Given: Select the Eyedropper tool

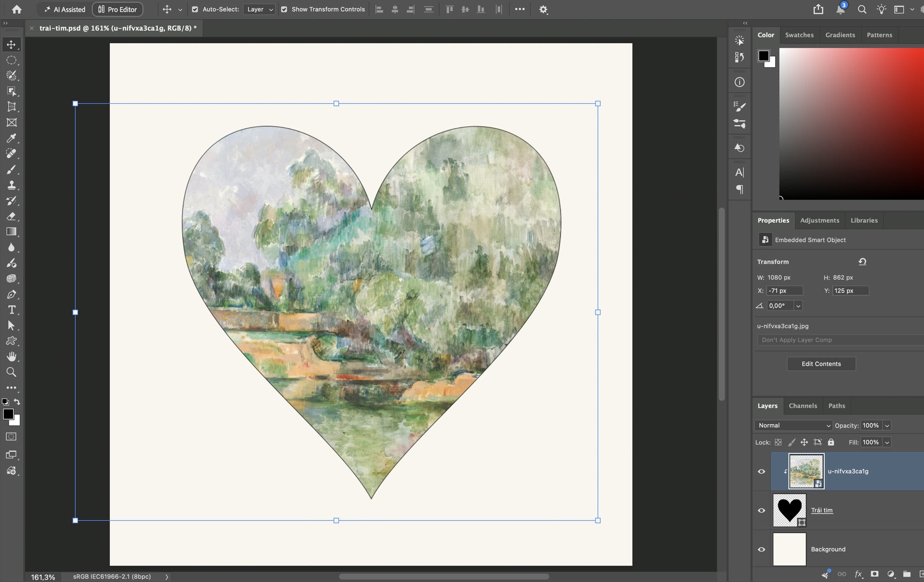Looking at the screenshot, I should [x=11, y=138].
